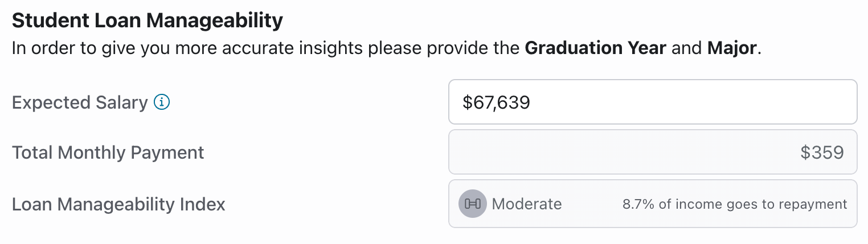Viewport: 868px width, 244px height.
Task: Click the bold Graduation Year text
Action: pos(595,48)
